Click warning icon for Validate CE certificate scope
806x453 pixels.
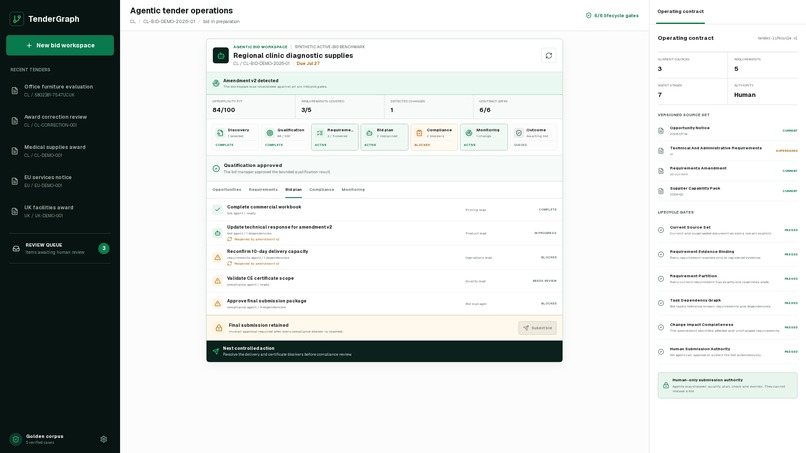pyautogui.click(x=217, y=281)
